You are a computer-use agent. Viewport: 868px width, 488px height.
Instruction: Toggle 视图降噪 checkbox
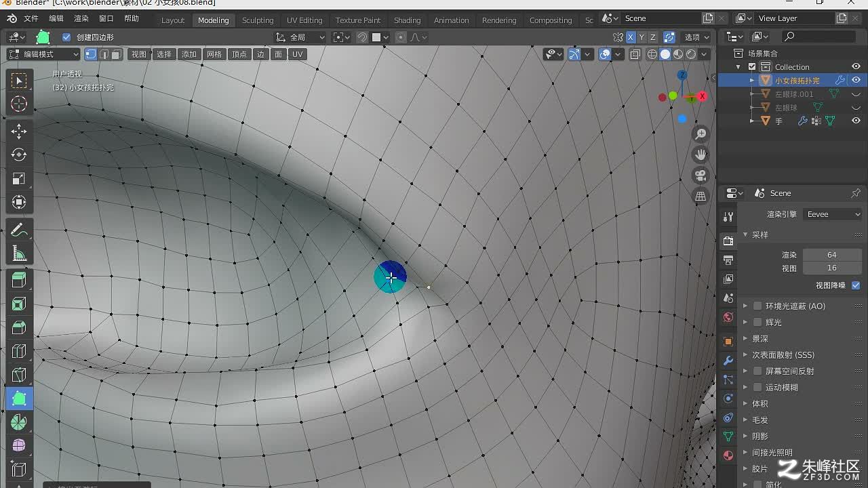[x=856, y=285]
